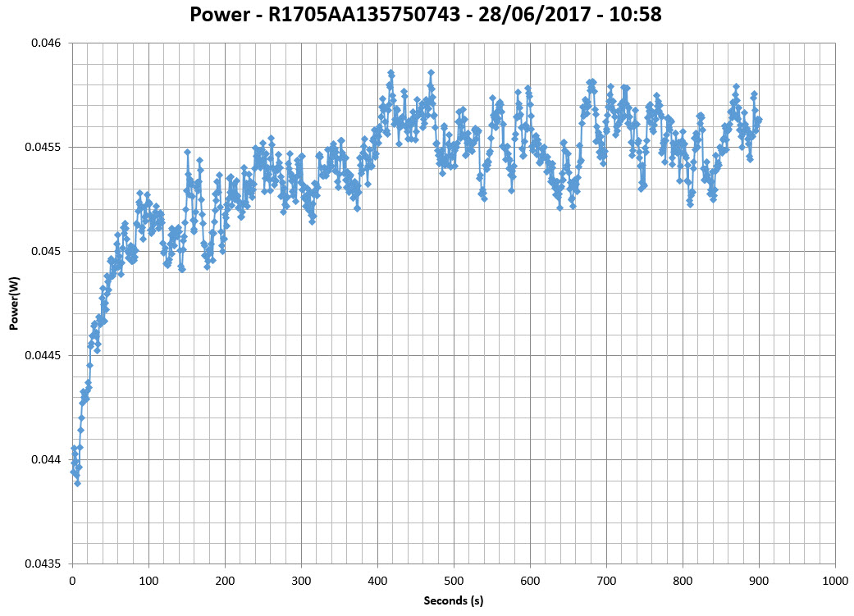Click the lowest data point near 0 seconds
The height and width of the screenshot is (616, 854).
(77, 483)
